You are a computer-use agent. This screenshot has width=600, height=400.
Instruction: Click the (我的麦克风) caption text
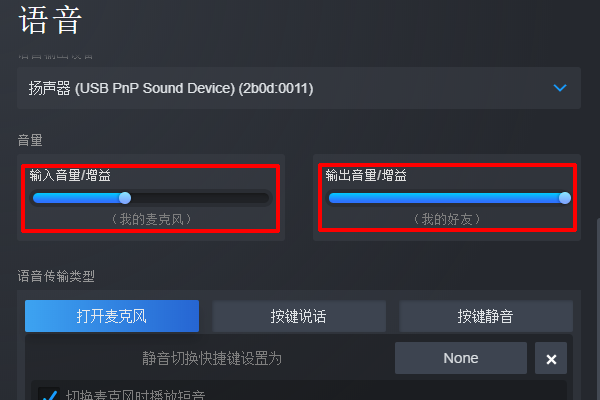[151, 218]
